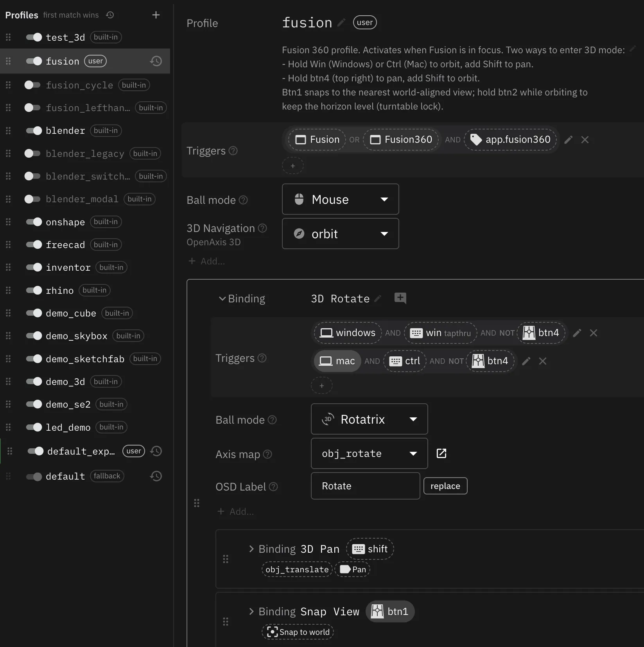Edit mac trigger row pencil icon

coord(526,361)
